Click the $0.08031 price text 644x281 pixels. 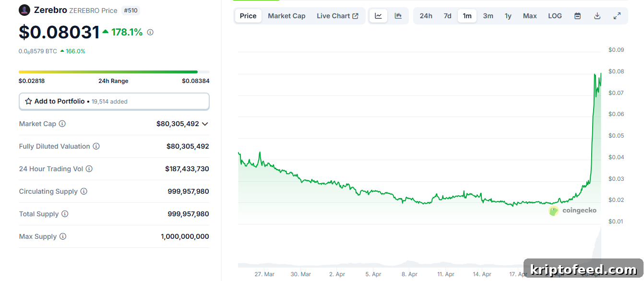point(59,32)
